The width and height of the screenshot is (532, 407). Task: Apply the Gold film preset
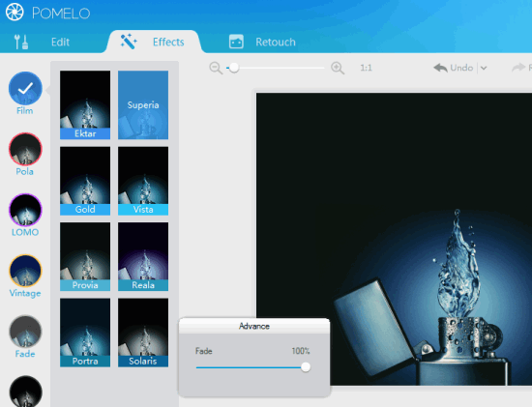tap(85, 181)
